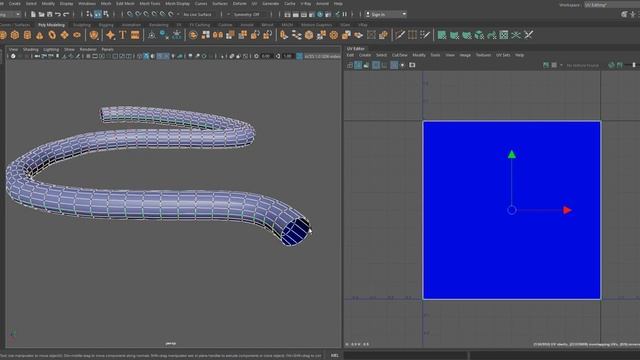
Task: Select the Multi-Cut knife tool
Action: coord(400,35)
